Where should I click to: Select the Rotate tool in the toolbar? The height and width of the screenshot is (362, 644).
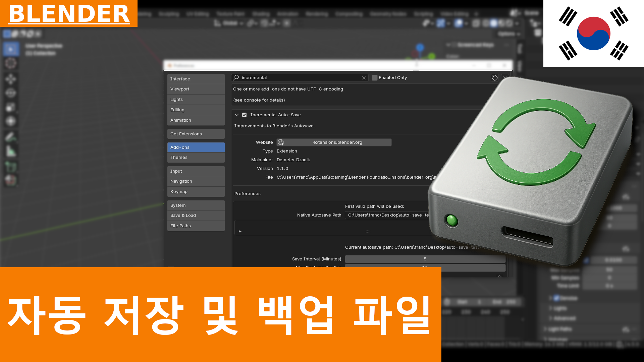pyautogui.click(x=11, y=93)
